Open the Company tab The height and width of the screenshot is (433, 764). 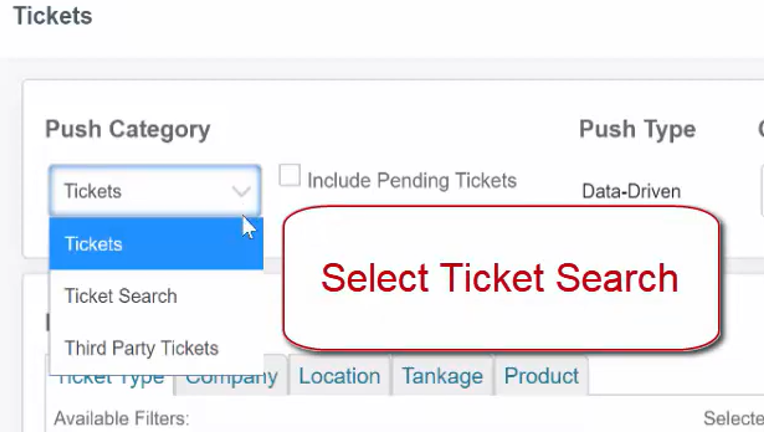231,378
